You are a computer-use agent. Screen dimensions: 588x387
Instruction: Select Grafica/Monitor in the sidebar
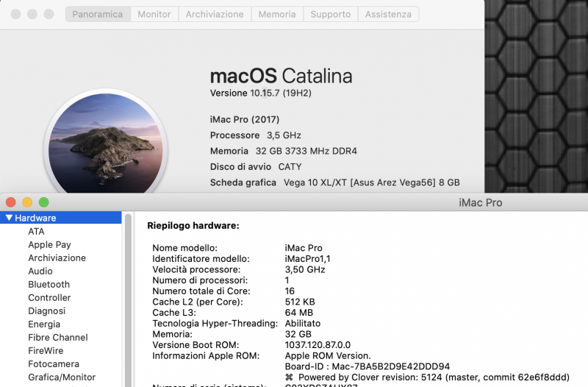click(62, 377)
